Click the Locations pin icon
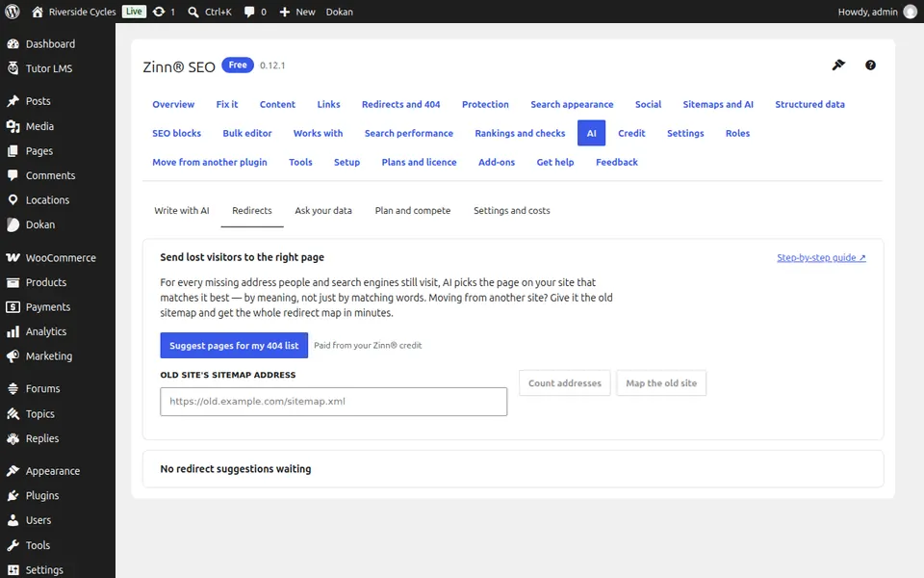 (x=13, y=200)
